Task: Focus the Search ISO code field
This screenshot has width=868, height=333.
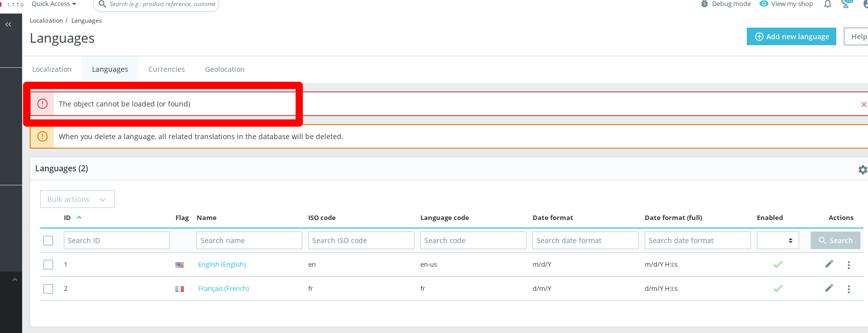Action: (361, 240)
